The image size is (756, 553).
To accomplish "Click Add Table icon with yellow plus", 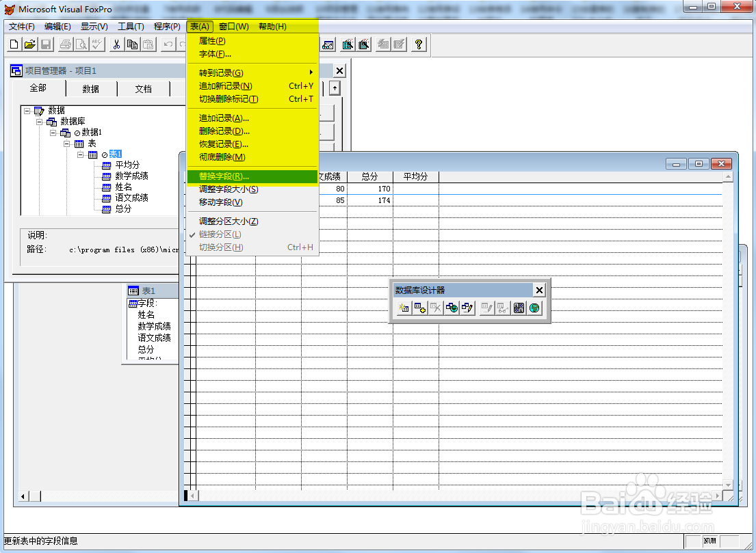I will pyautogui.click(x=420, y=308).
